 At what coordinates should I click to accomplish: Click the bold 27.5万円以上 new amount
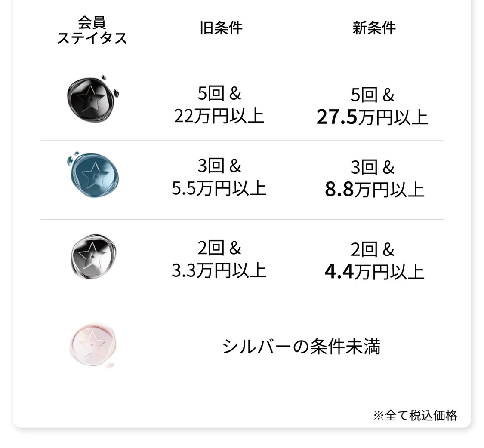[x=372, y=117]
